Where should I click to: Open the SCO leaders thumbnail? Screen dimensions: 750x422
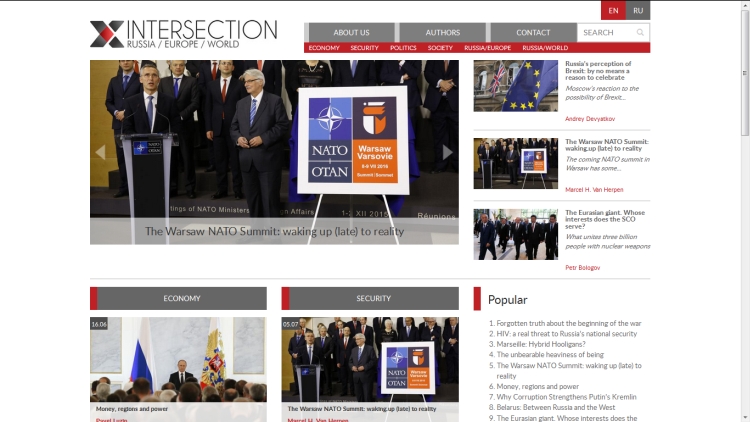pos(516,234)
